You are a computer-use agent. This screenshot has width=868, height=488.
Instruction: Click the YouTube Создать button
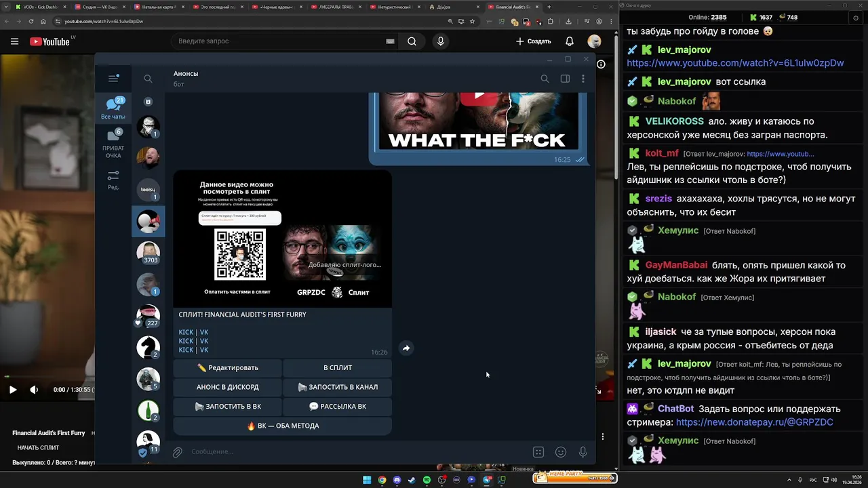[x=534, y=41]
